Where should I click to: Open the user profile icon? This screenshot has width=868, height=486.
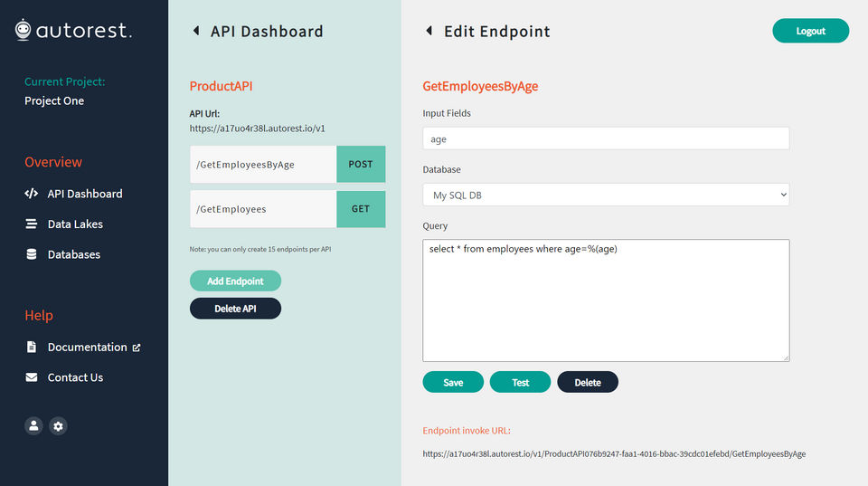pyautogui.click(x=33, y=425)
